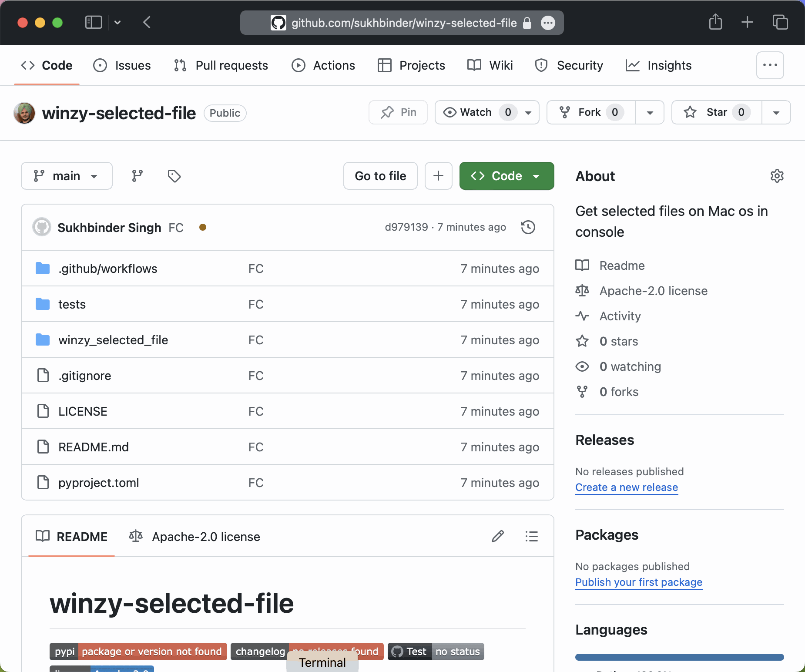The height and width of the screenshot is (672, 805).
Task: Expand the Watch notifications dropdown arrow
Action: pyautogui.click(x=528, y=113)
